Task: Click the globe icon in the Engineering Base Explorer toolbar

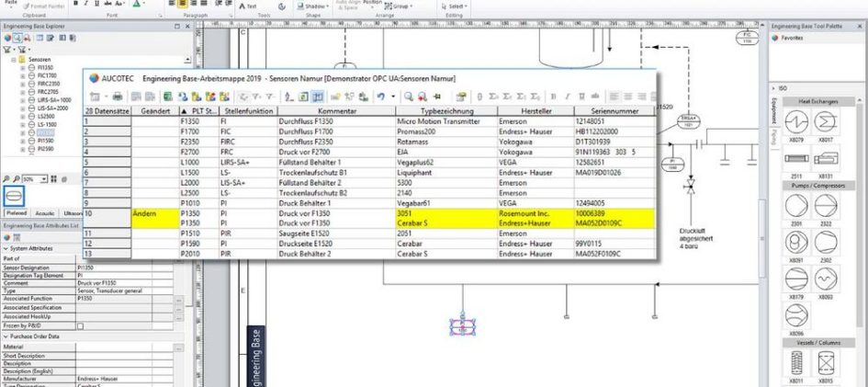Action: (7, 38)
